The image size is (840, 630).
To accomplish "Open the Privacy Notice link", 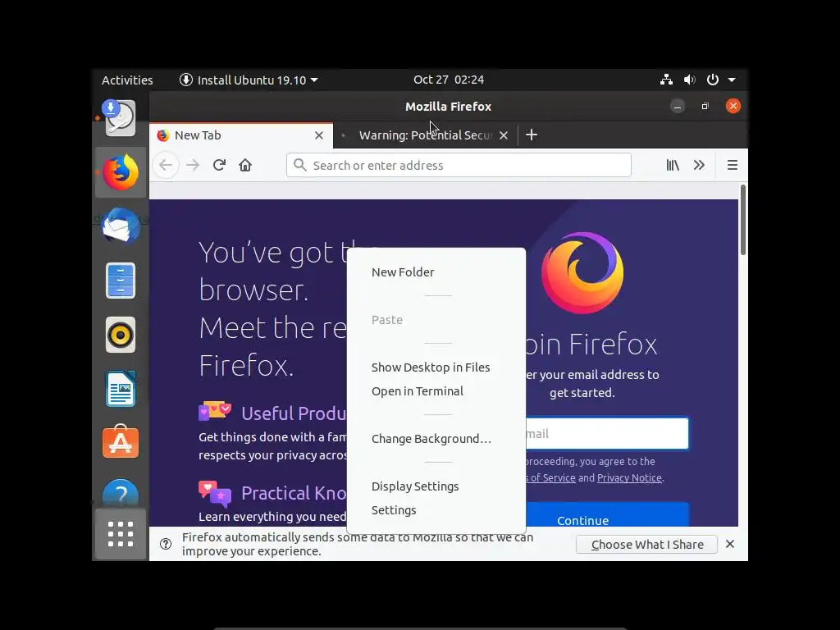I will (629, 478).
